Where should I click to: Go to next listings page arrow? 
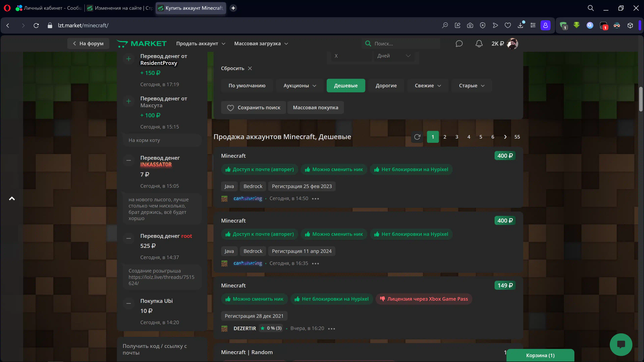point(505,137)
